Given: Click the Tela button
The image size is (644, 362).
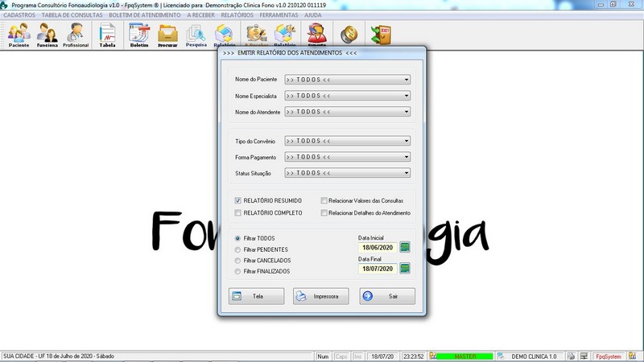Looking at the screenshot, I should 256,296.
